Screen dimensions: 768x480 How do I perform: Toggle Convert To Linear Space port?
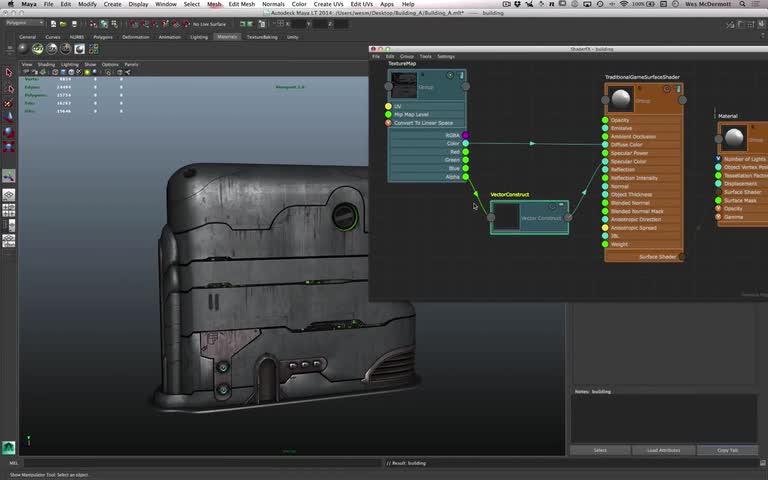tap(389, 123)
